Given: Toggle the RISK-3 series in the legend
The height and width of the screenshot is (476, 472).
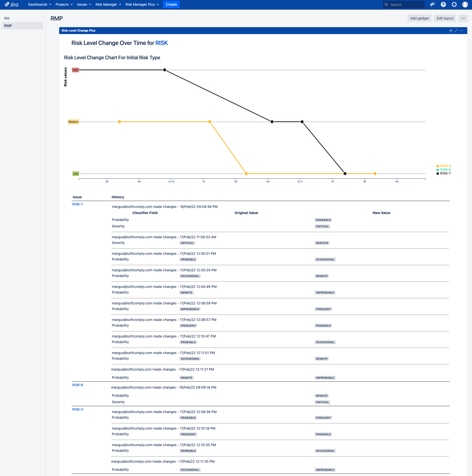Looking at the screenshot, I should point(443,166).
